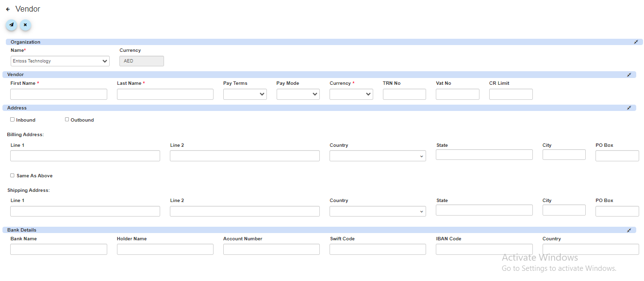
Task: Click the First Name input field
Action: point(59,94)
